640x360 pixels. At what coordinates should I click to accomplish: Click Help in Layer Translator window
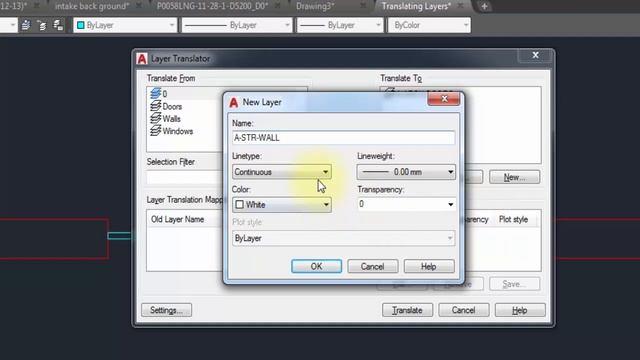click(x=520, y=310)
